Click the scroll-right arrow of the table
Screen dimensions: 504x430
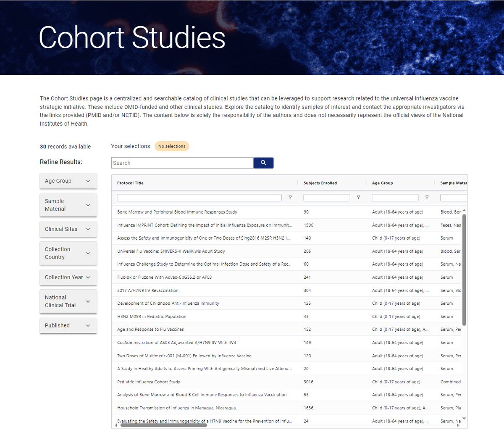pyautogui.click(x=459, y=425)
